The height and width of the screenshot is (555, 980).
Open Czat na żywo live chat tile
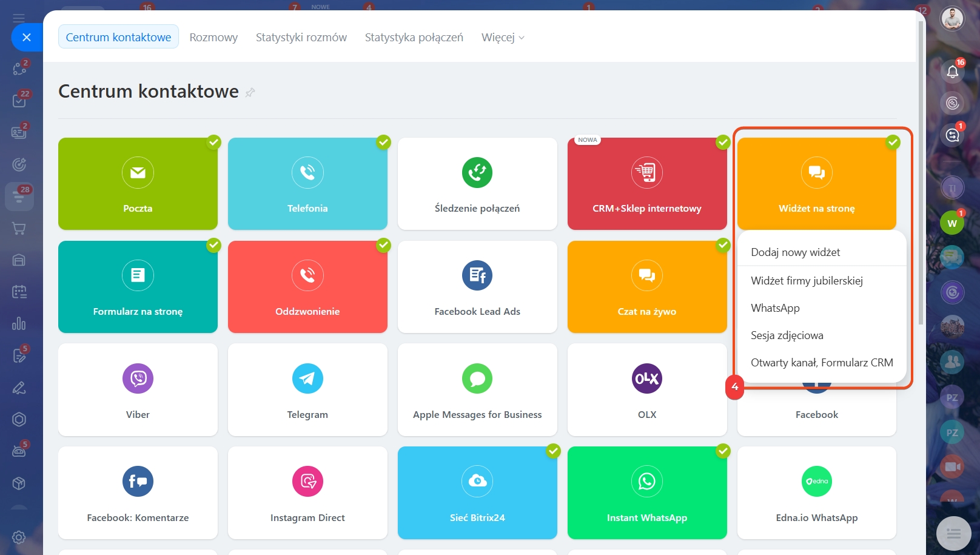click(x=647, y=287)
